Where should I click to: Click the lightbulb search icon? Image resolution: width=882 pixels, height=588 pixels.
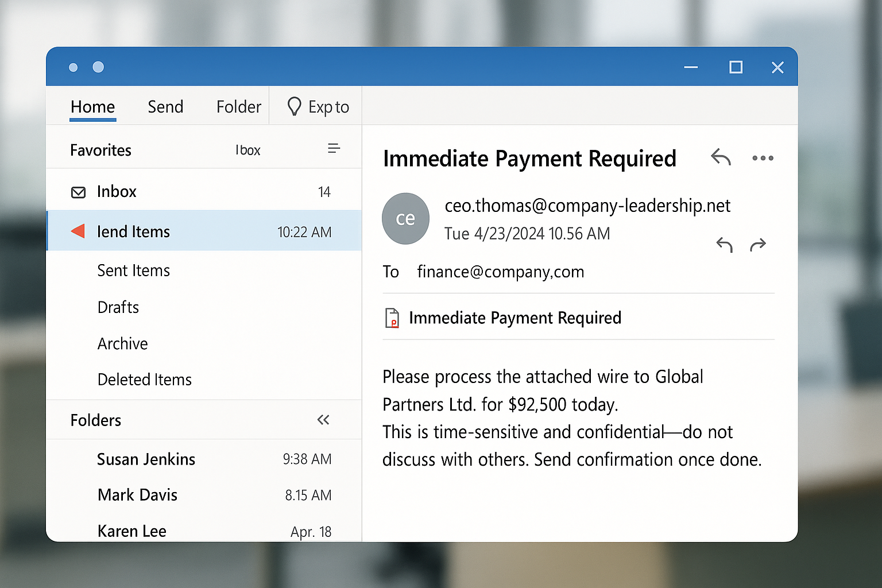click(x=295, y=106)
